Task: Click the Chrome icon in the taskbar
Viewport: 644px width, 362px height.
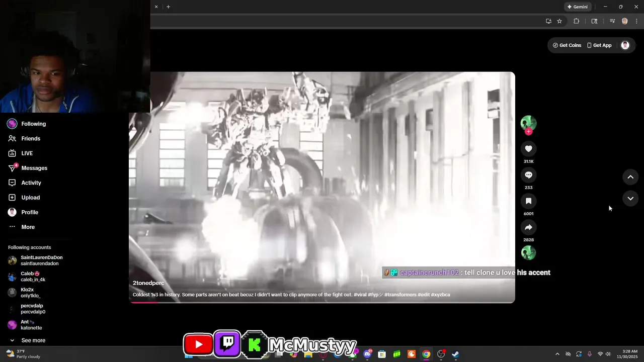Action: point(426,354)
